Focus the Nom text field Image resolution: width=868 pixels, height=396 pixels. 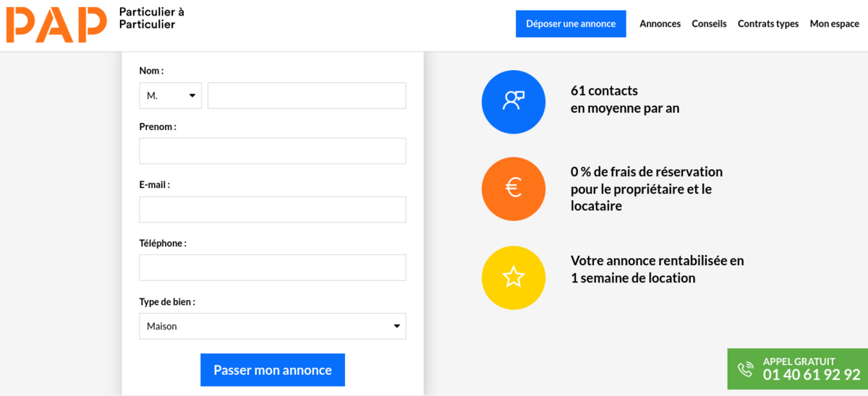(307, 95)
